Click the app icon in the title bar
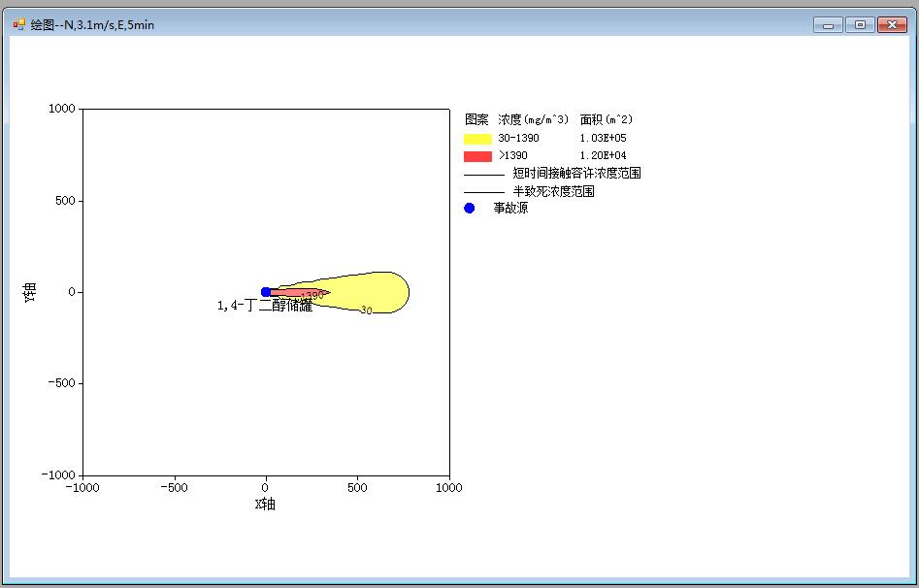919x588 pixels. click(19, 24)
